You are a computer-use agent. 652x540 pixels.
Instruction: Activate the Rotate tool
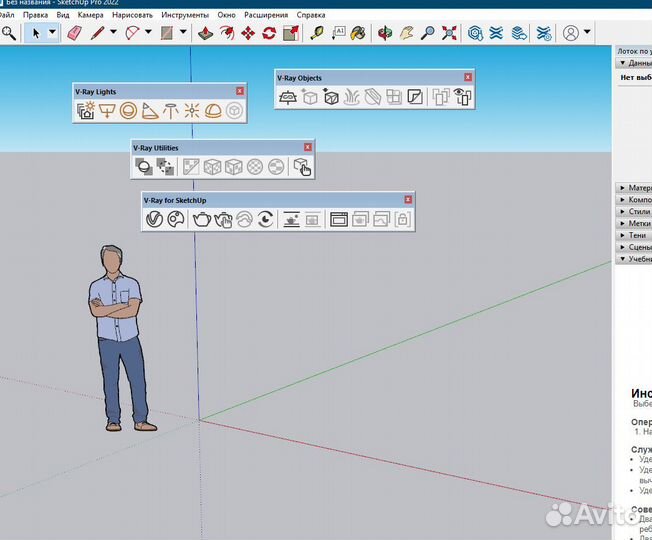click(x=269, y=33)
